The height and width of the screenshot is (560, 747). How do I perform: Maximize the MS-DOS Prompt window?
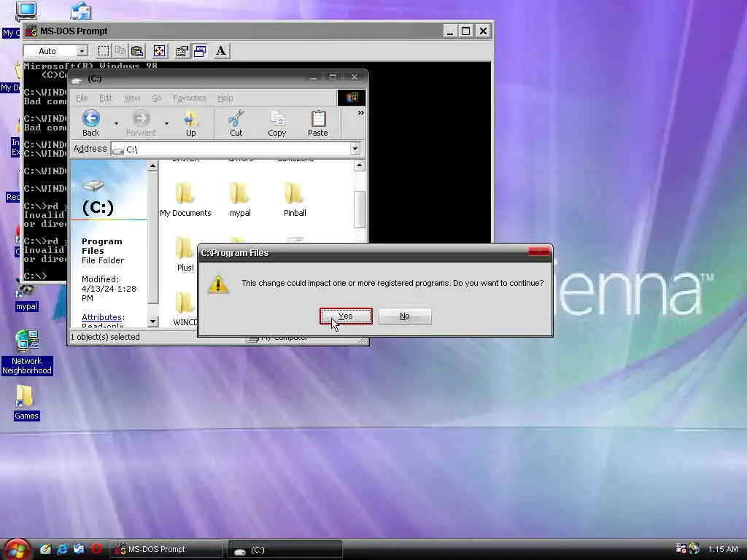pyautogui.click(x=466, y=31)
